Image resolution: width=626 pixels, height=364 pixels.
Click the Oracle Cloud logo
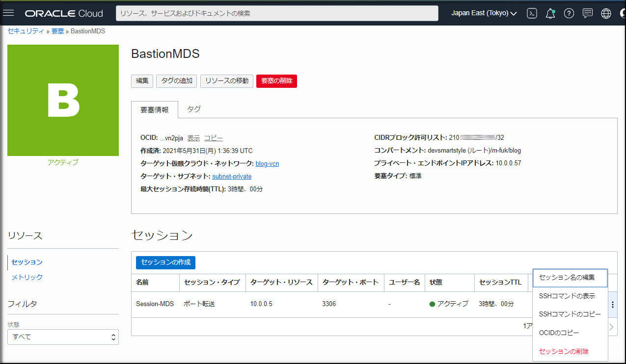tap(64, 13)
